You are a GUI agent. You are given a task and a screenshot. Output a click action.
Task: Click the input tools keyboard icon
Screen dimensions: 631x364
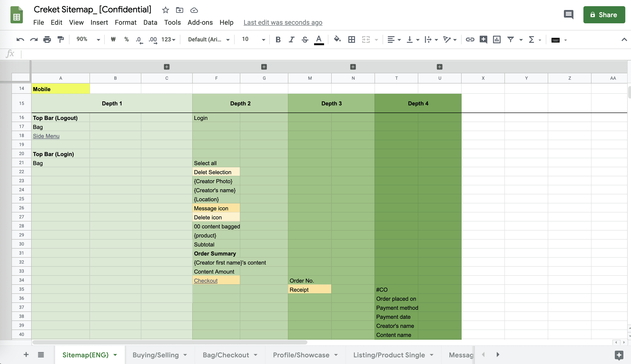(555, 40)
